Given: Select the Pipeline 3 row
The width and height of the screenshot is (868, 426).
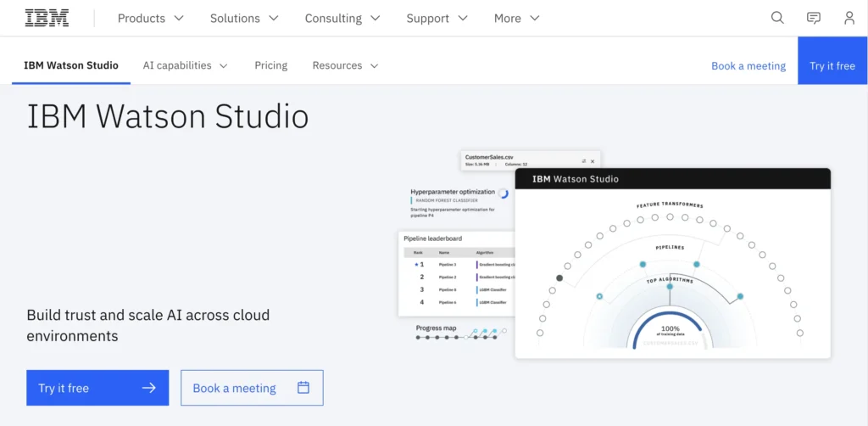Looking at the screenshot, I should (459, 265).
